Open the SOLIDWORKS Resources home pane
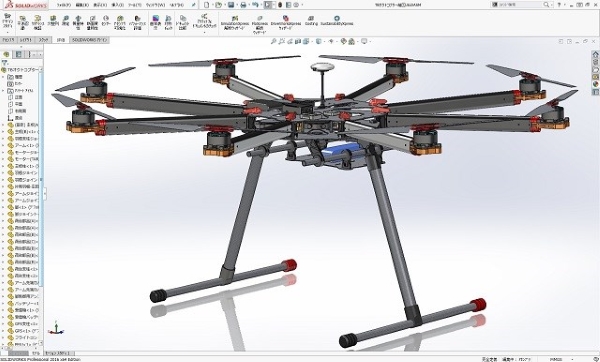600x362 pixels. point(595,54)
